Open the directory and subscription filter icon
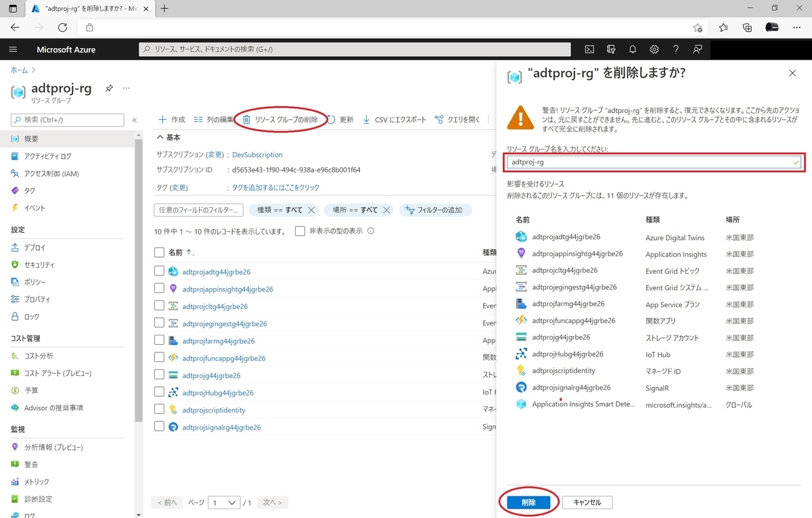 click(611, 49)
